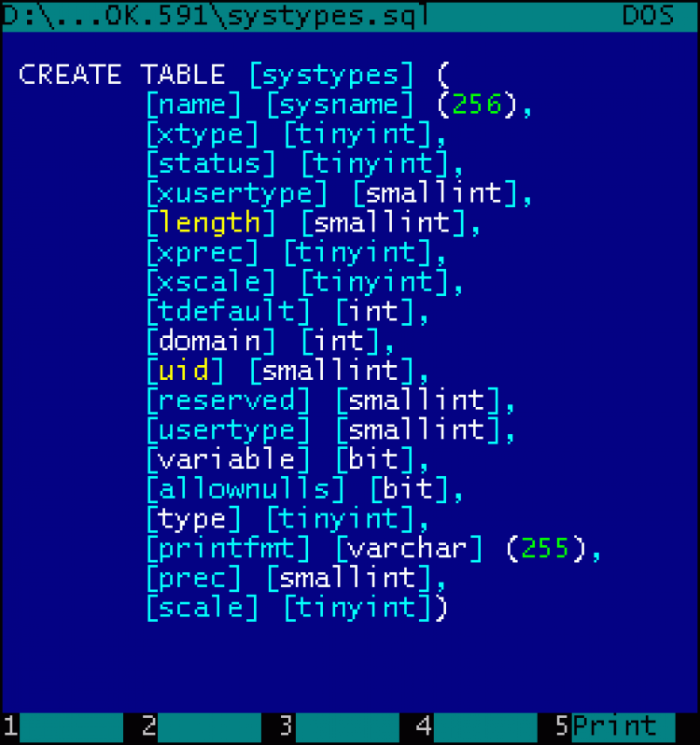Screen dimensions: 700x745
Task: Click the empty F4 function key slot
Action: click(485, 726)
